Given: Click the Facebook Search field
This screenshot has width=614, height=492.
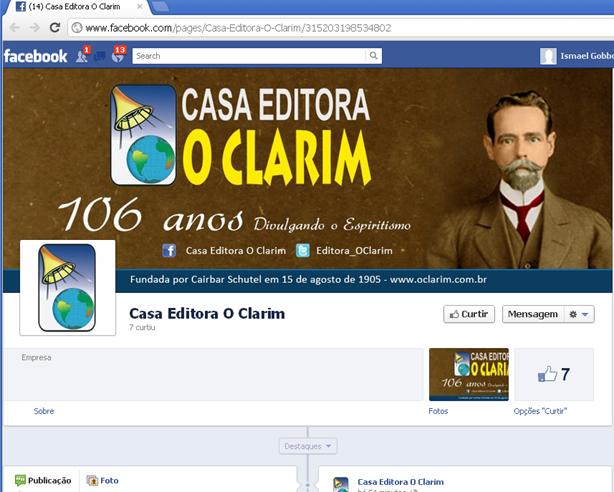Looking at the screenshot, I should click(x=249, y=56).
